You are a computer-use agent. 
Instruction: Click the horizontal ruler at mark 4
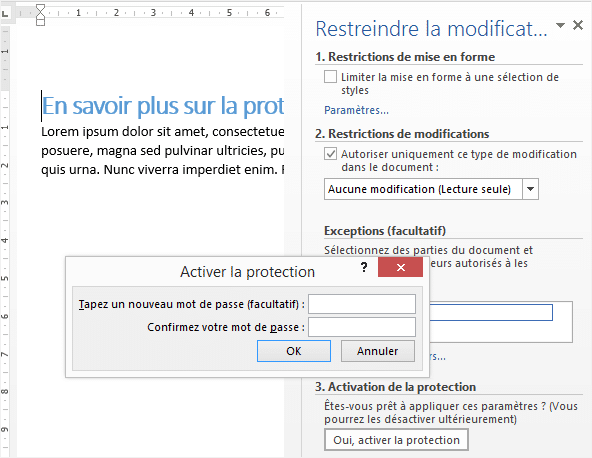191,13
